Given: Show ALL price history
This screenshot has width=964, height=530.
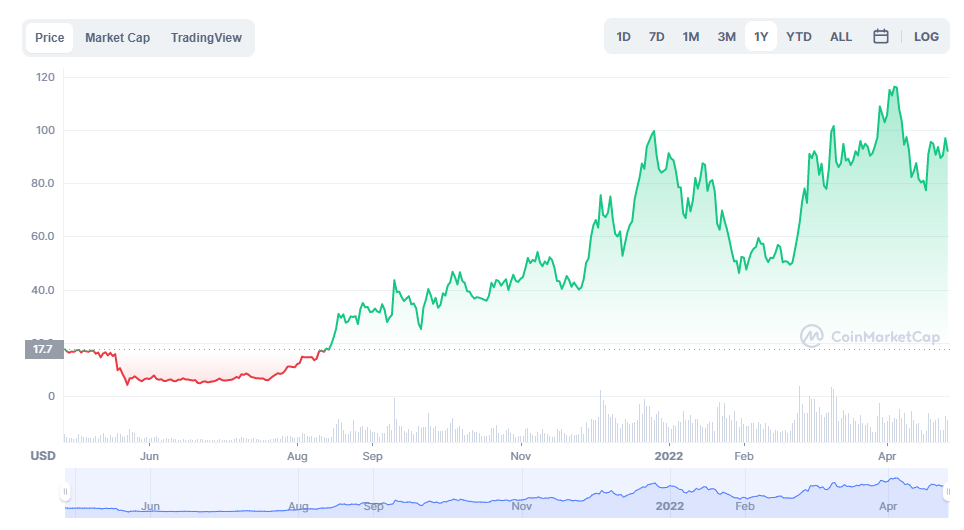Looking at the screenshot, I should (x=841, y=37).
